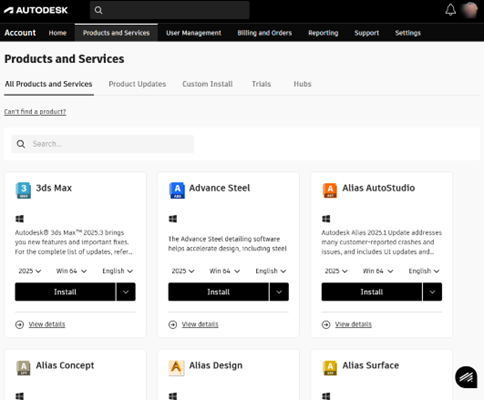This screenshot has height=400, width=484.
Task: Click the Products and Services page heading
Action: point(64,59)
